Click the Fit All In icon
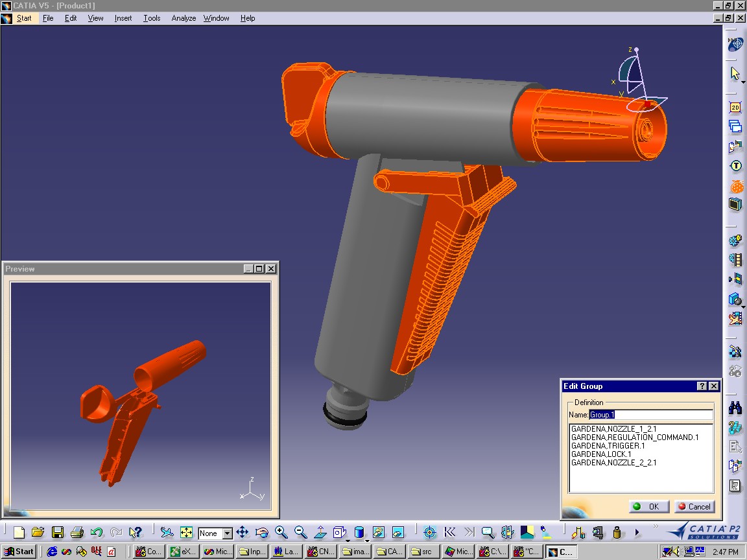 (186, 532)
